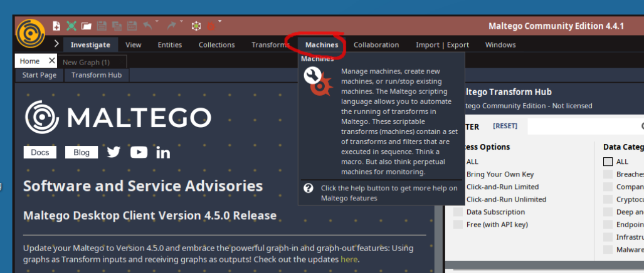
Task: Open Maltego's Twitter page via the bird icon
Action: tap(113, 152)
